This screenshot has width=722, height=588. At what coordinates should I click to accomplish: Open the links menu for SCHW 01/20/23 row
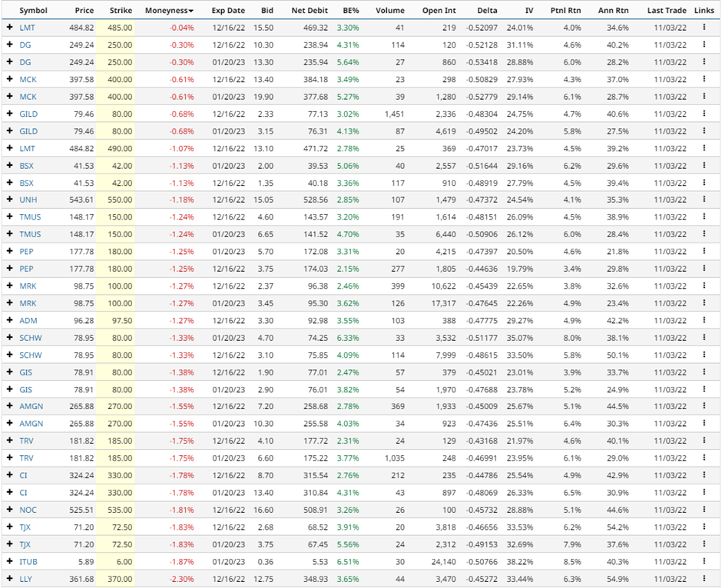point(704,338)
